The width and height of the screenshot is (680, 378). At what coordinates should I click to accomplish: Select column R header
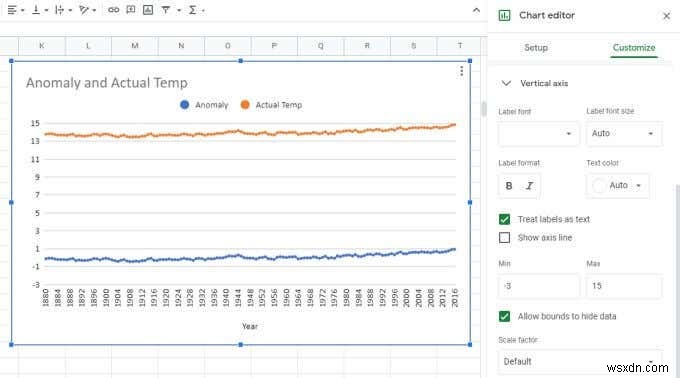point(367,46)
